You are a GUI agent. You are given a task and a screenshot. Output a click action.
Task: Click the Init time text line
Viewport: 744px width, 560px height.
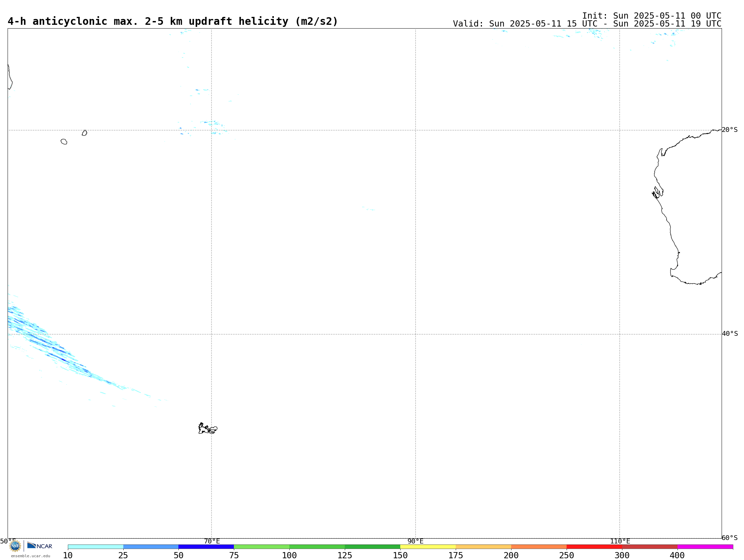(652, 16)
